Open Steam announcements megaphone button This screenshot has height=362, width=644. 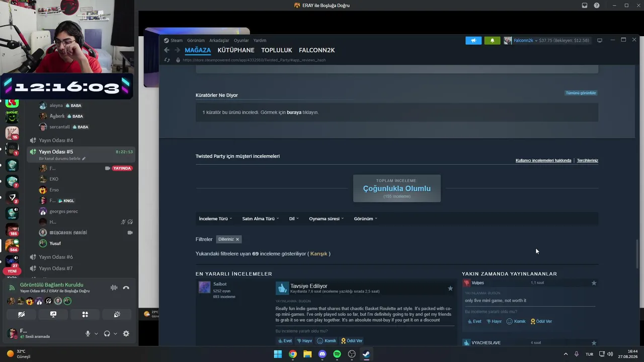[x=473, y=41]
